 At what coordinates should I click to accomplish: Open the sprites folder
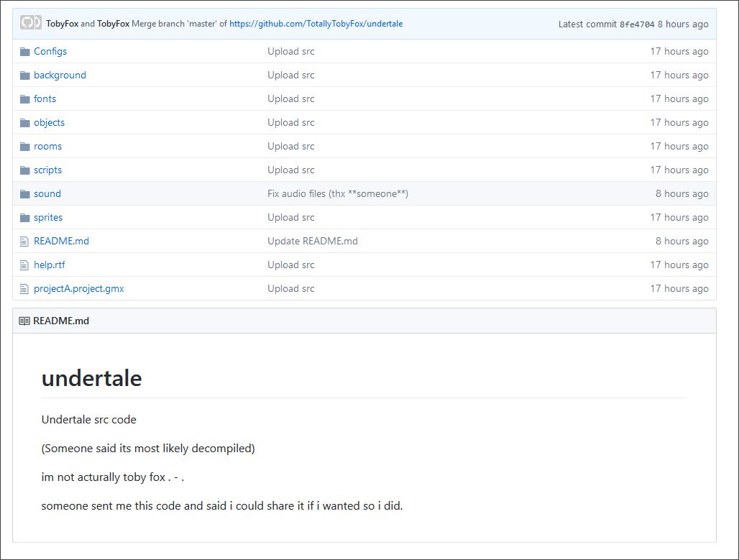pos(48,217)
